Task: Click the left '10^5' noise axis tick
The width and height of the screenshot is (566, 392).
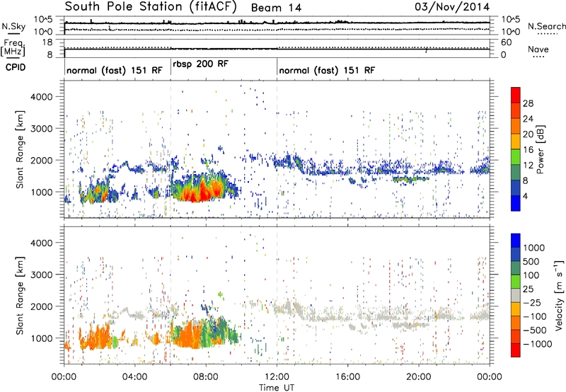Action: pos(43,20)
